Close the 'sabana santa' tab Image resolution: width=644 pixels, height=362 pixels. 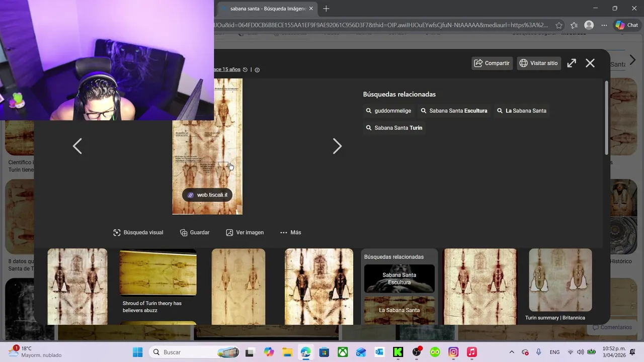(x=311, y=9)
